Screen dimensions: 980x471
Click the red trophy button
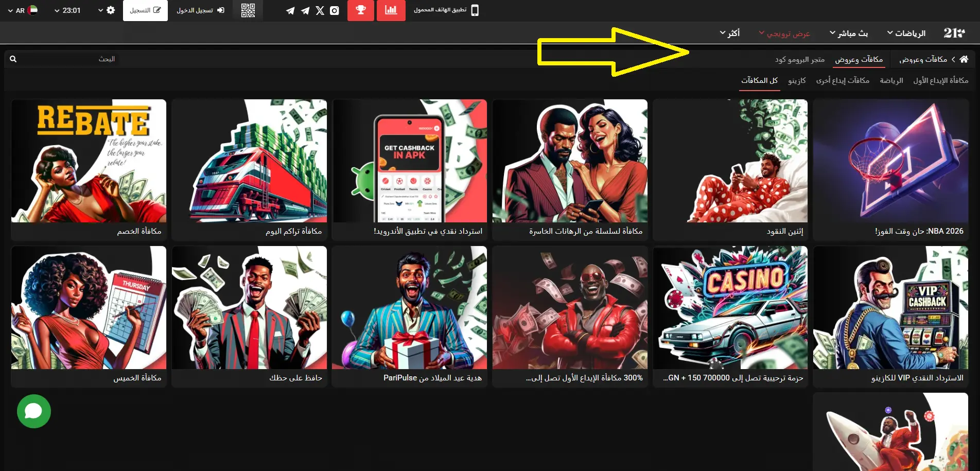tap(360, 10)
